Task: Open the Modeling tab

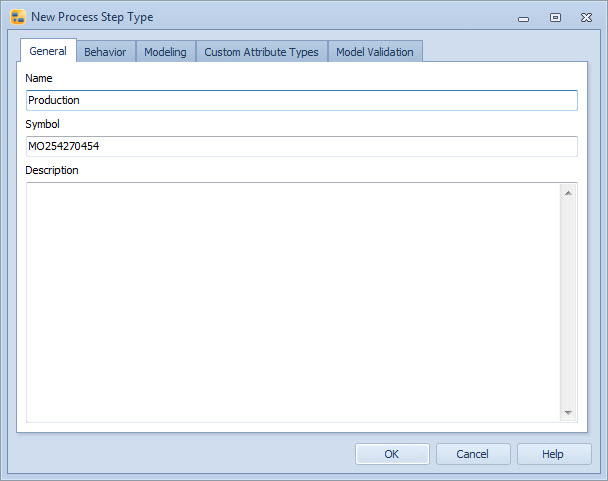Action: (x=165, y=52)
